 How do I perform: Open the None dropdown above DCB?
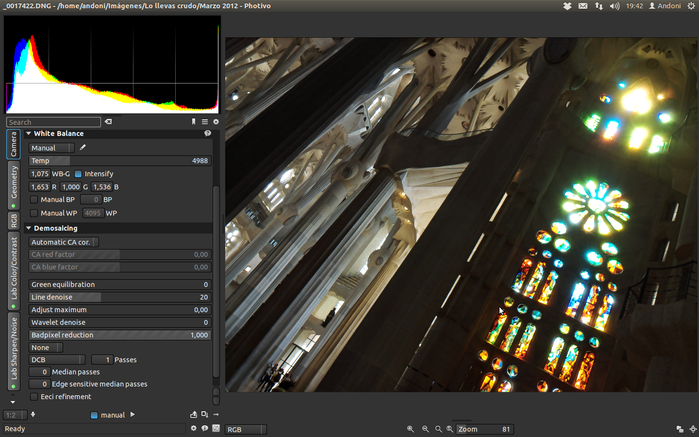(x=45, y=347)
